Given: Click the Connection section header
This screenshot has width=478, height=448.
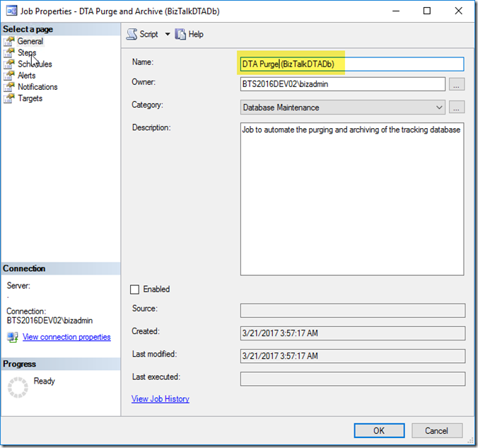Looking at the screenshot, I should click(60, 268).
